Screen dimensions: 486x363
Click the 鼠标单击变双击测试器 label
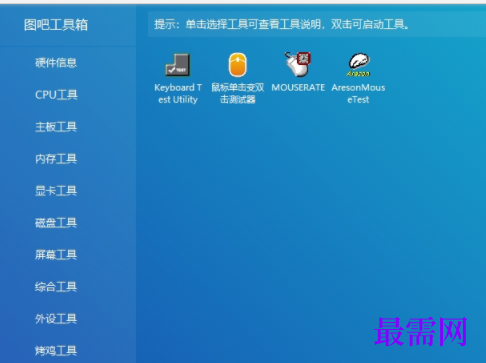point(238,93)
